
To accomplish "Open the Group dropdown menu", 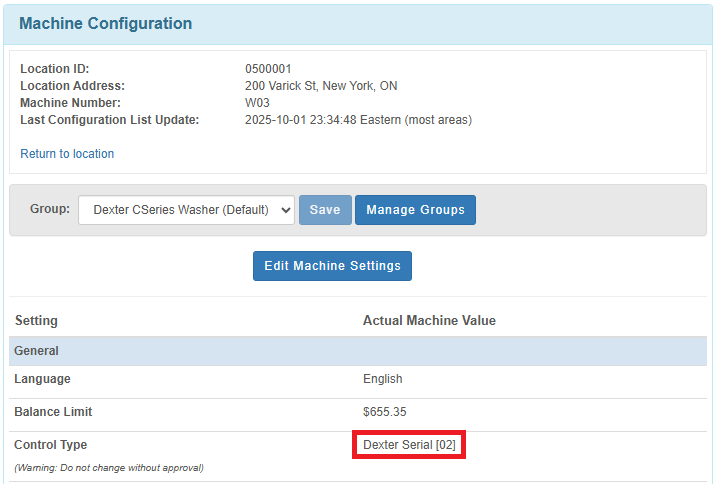I will [x=186, y=210].
